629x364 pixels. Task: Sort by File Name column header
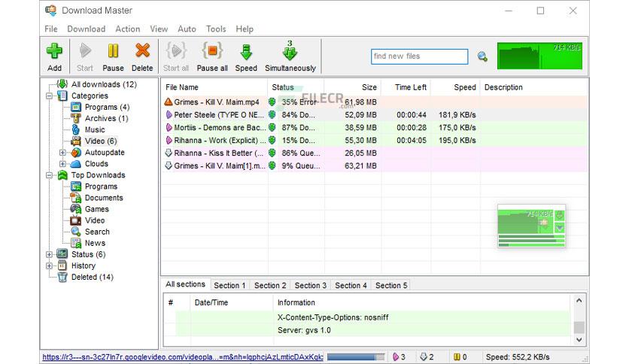(214, 87)
